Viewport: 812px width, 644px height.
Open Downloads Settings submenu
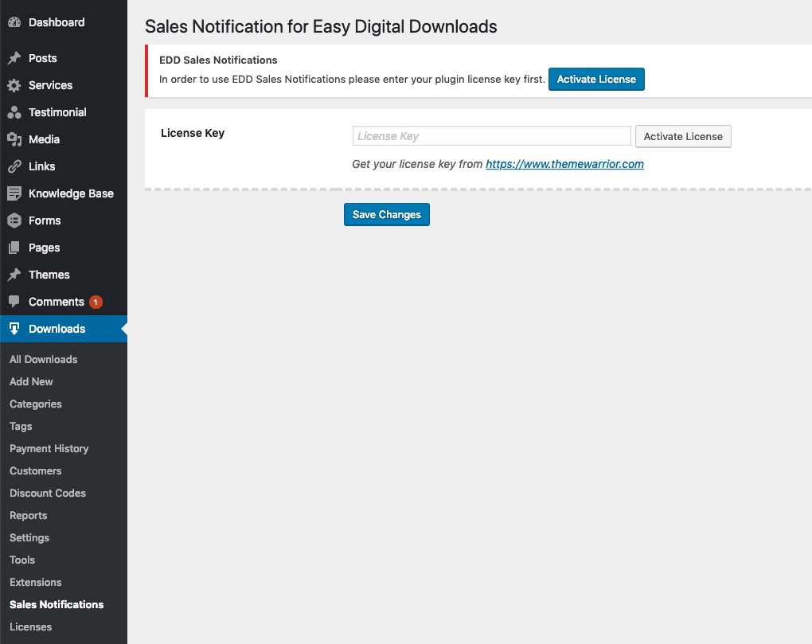tap(29, 537)
